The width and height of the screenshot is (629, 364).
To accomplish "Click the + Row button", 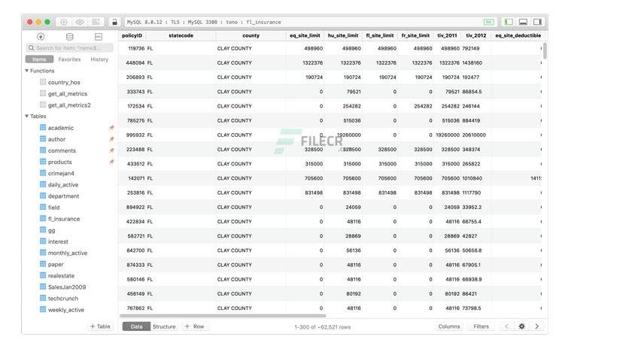I will pyautogui.click(x=195, y=326).
